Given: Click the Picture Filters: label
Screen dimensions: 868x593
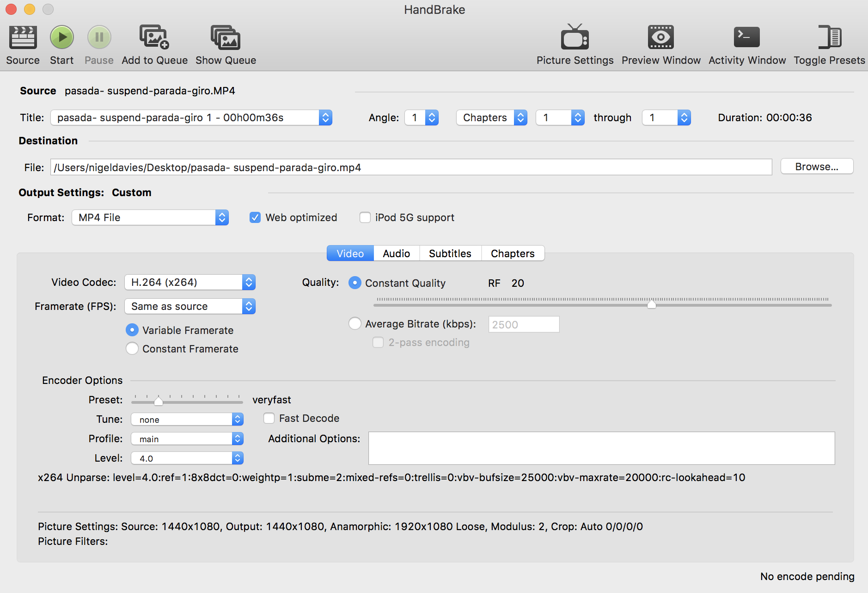Looking at the screenshot, I should [73, 541].
